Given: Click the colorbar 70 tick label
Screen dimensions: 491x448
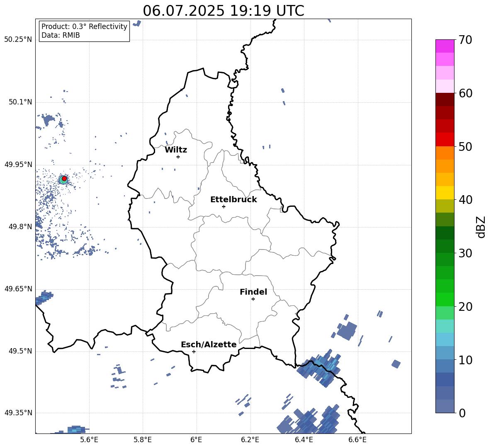Looking at the screenshot, I should (465, 40).
